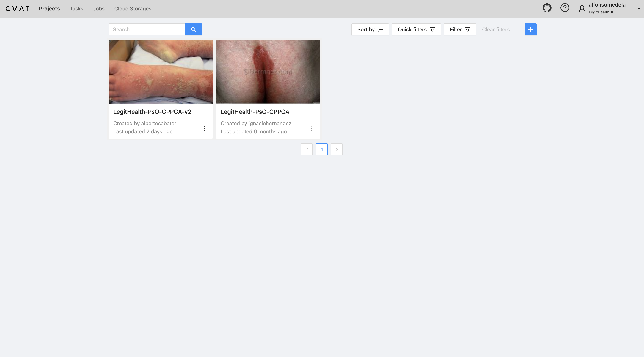
Task: Click the user profile avatar icon
Action: pyautogui.click(x=582, y=9)
